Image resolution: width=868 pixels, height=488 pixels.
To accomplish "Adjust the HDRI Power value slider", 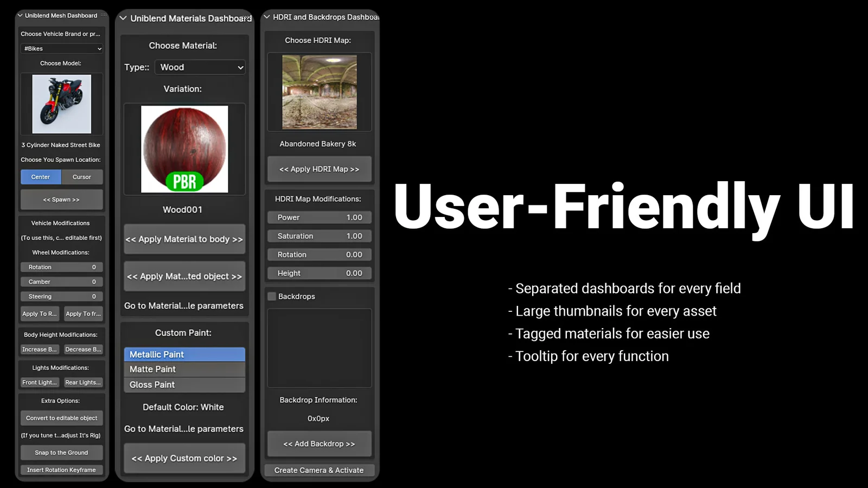I will (x=319, y=217).
